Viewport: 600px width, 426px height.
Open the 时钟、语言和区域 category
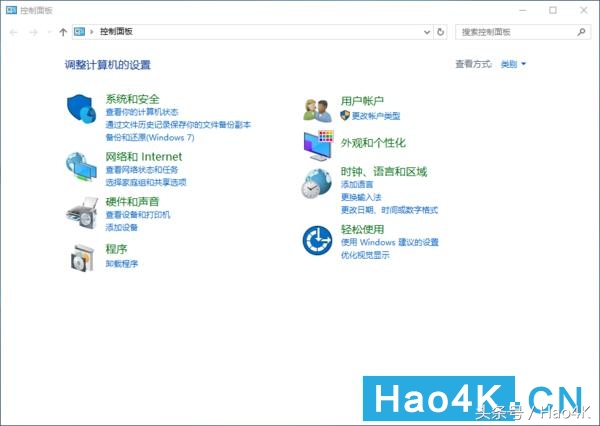384,172
